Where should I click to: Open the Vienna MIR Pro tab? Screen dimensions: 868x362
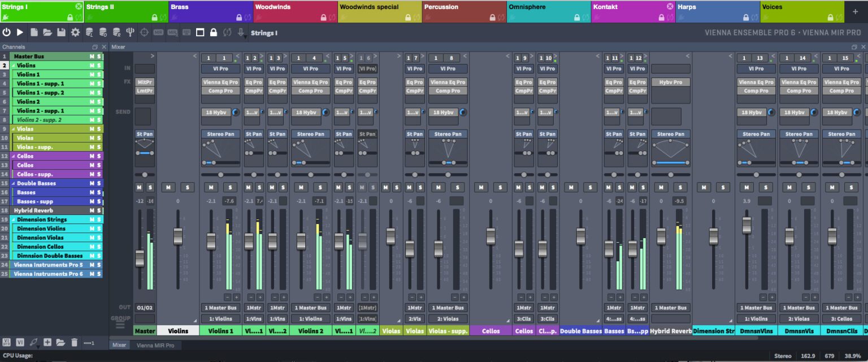155,345
